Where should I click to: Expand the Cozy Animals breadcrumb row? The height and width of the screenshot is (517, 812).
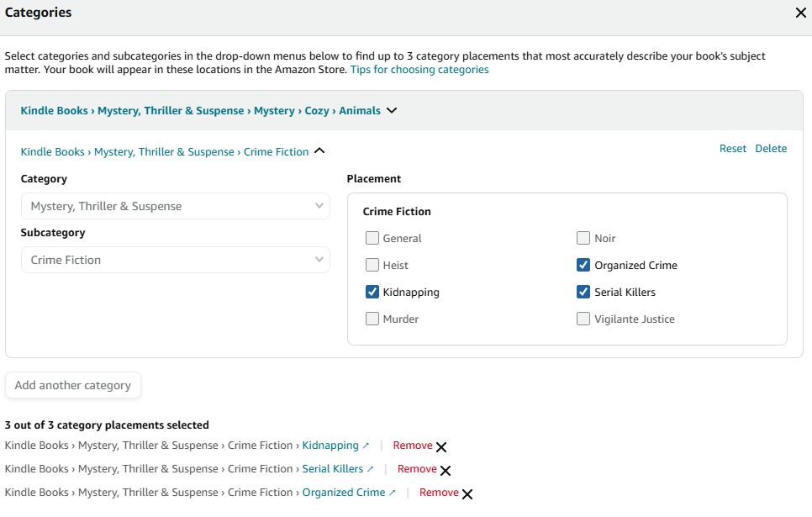click(x=391, y=109)
